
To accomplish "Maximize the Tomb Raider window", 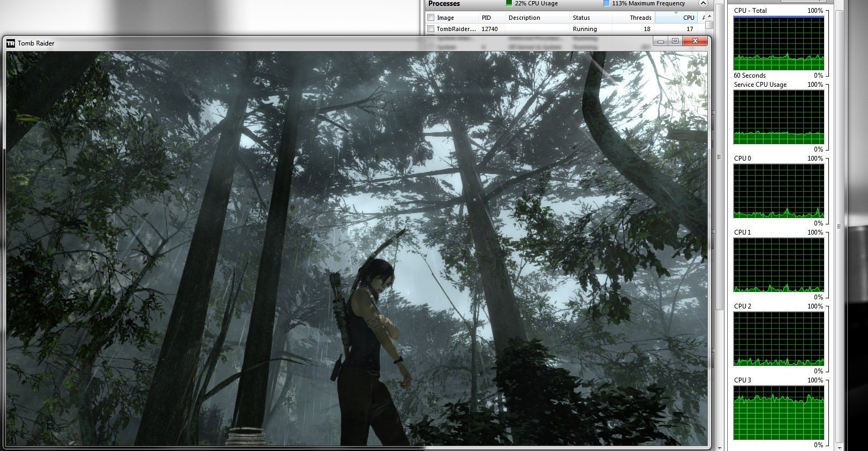I will click(x=675, y=41).
